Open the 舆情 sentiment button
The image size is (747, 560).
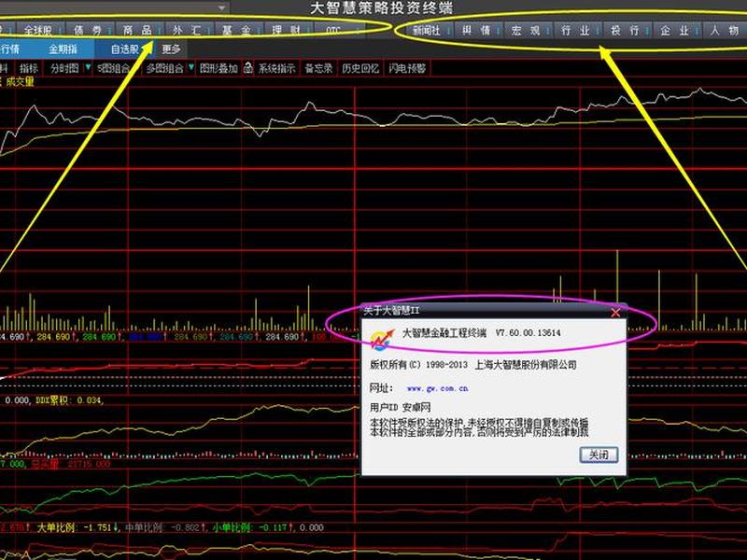(x=477, y=31)
